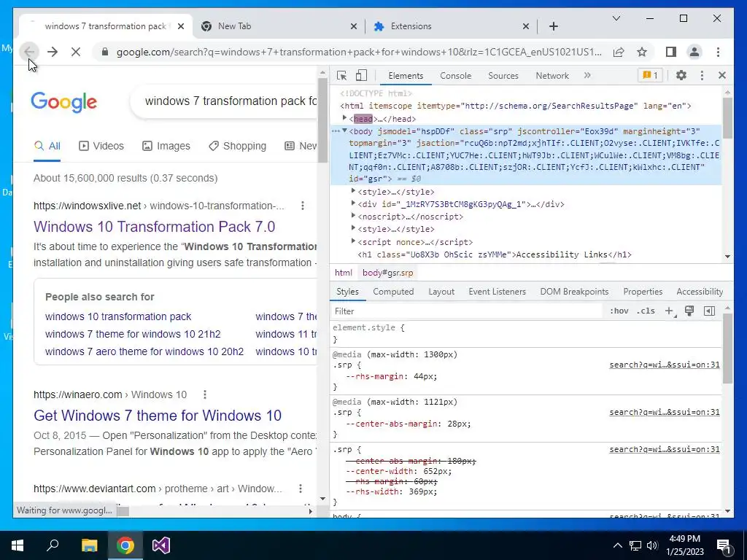Click the padlock site info icon
Screen dimensions: 747x560
[105, 52]
